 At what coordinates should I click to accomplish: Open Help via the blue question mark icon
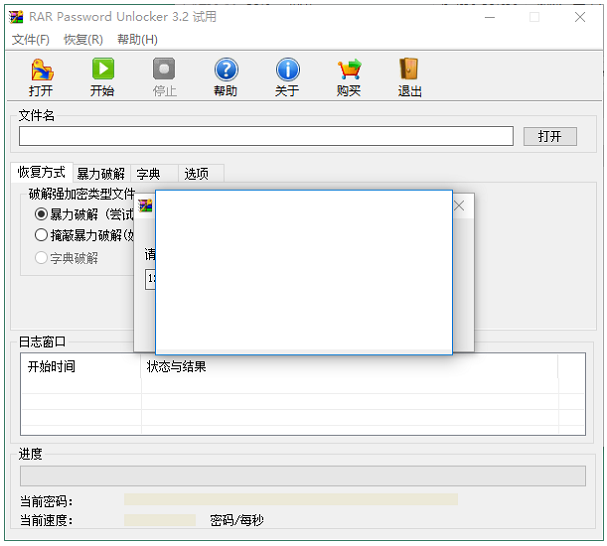pos(226,77)
